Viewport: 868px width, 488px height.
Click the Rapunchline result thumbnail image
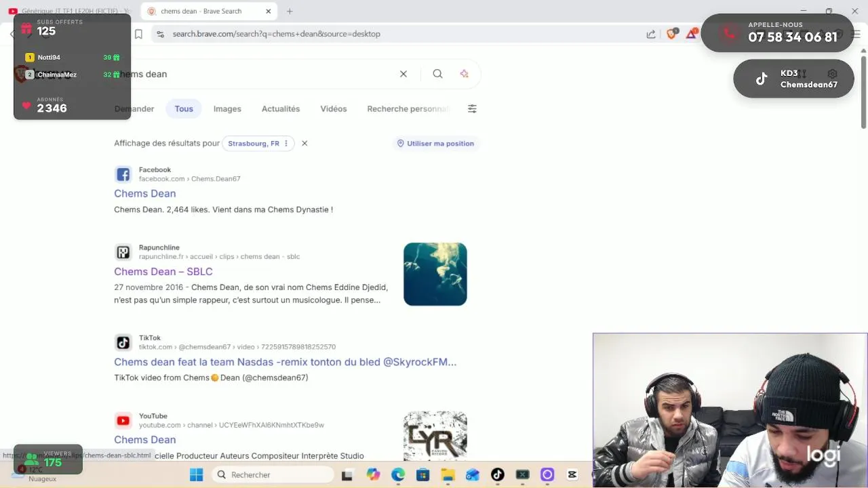point(435,274)
